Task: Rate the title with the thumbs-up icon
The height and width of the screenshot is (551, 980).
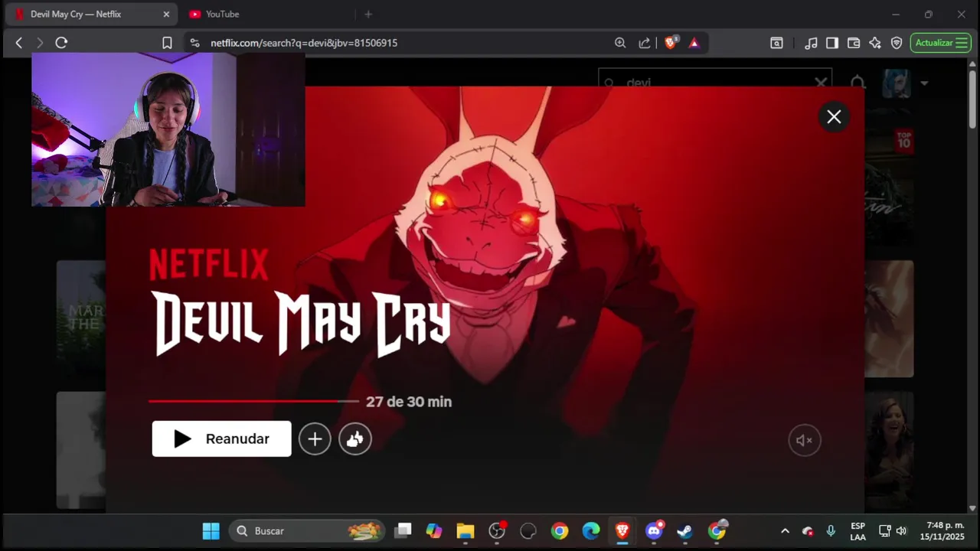Action: 355,439
